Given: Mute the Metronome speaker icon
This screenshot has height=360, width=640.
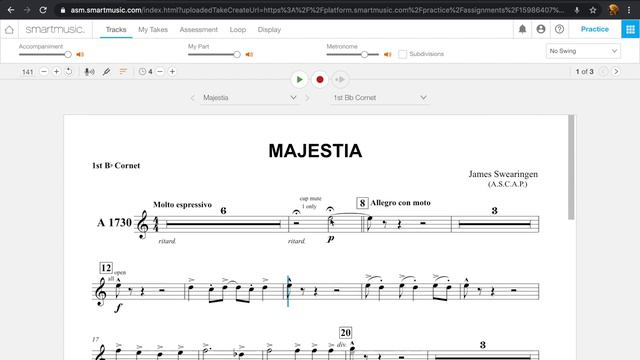Looking at the screenshot, I should click(x=387, y=54).
